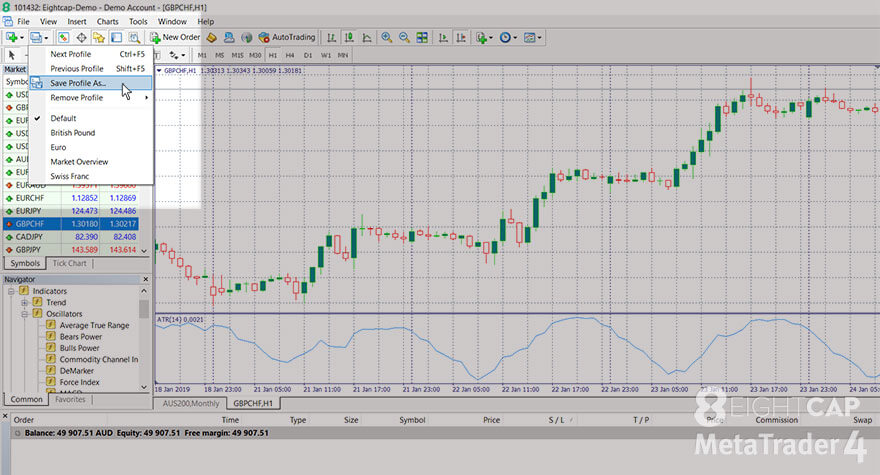Image resolution: width=880 pixels, height=475 pixels.
Task: Select the H4 timeframe
Action: pyautogui.click(x=290, y=55)
